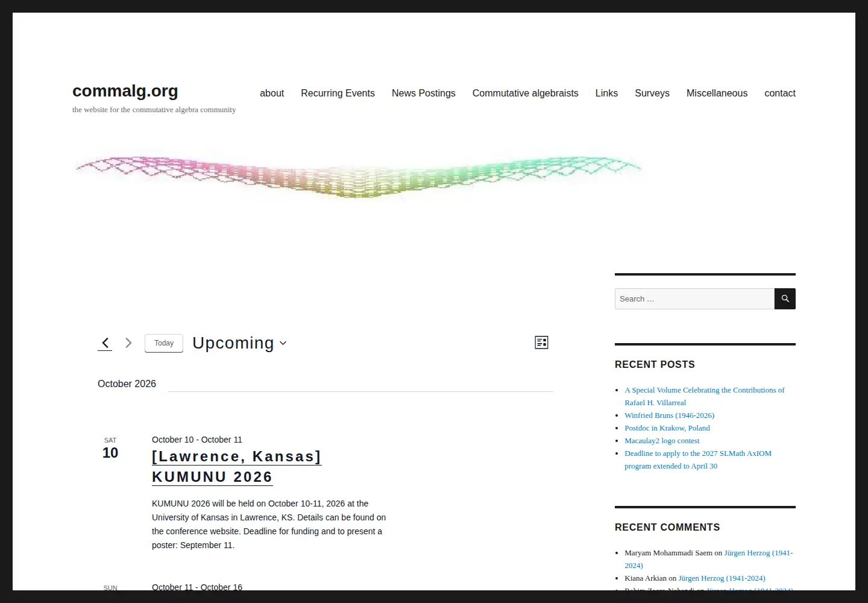Open SLMath AxIOM deadline post
868x603 pixels.
(x=698, y=459)
